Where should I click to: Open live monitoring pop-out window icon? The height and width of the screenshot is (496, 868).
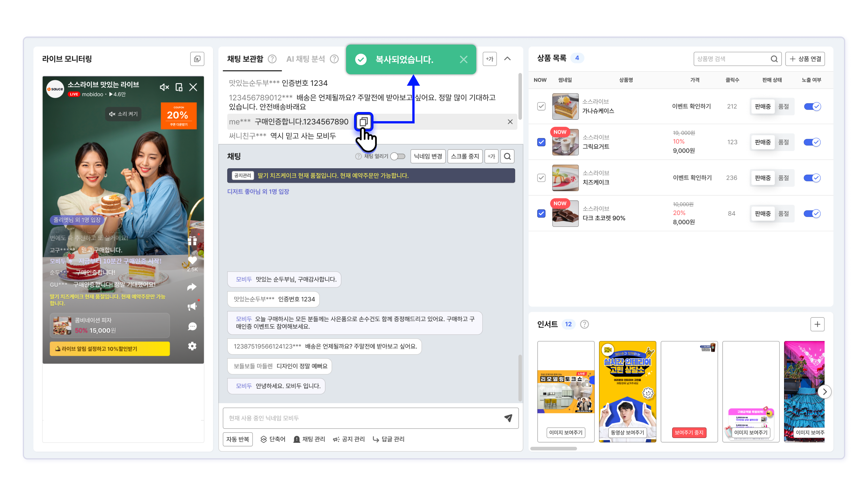pos(197,59)
